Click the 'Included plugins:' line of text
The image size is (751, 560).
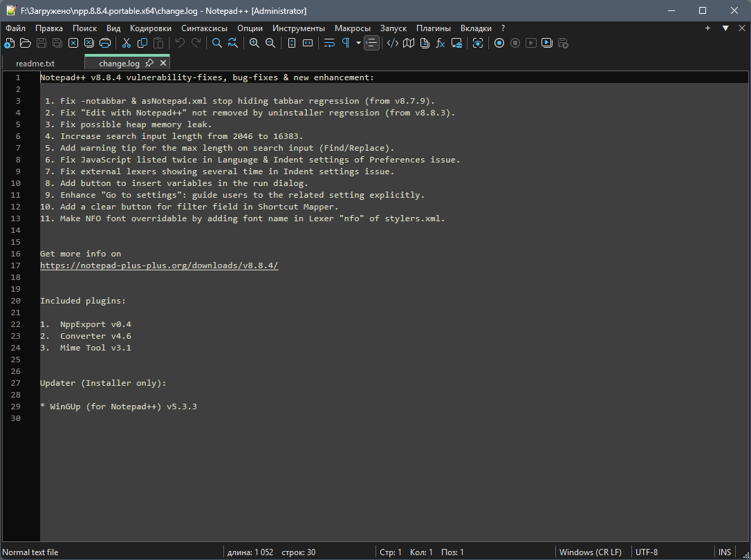83,301
